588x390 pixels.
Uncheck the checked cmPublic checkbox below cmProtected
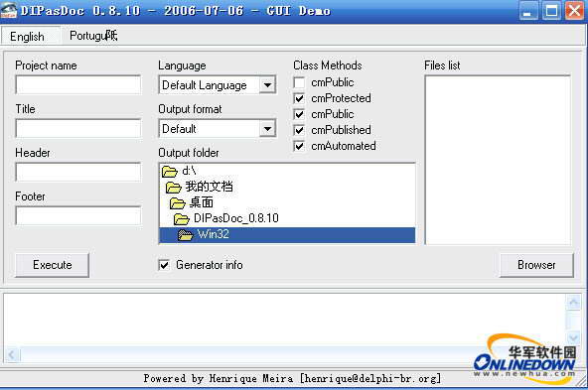[x=299, y=114]
